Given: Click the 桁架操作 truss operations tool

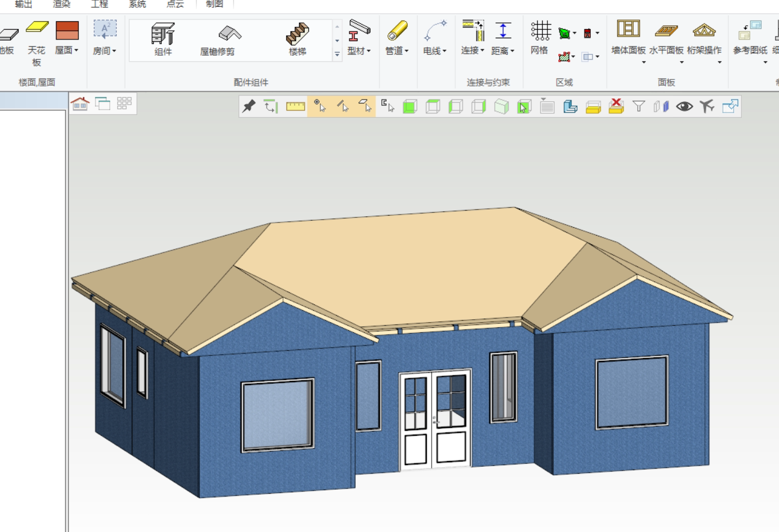Looking at the screenshot, I should coord(704,38).
